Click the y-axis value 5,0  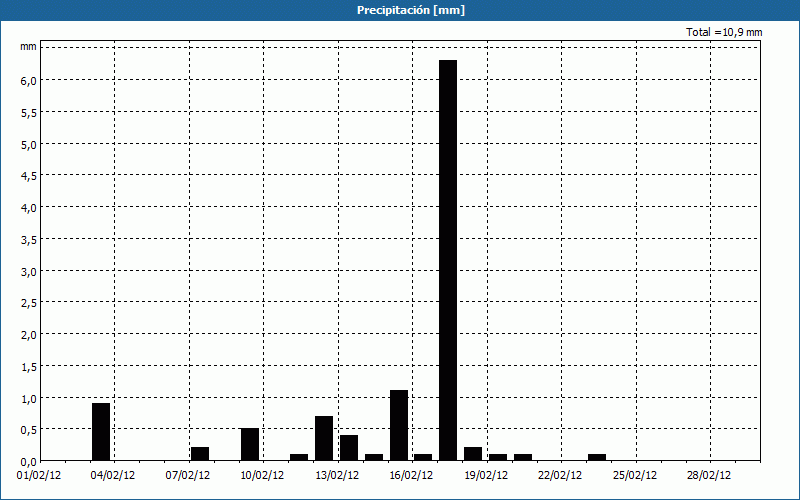[x=29, y=144]
